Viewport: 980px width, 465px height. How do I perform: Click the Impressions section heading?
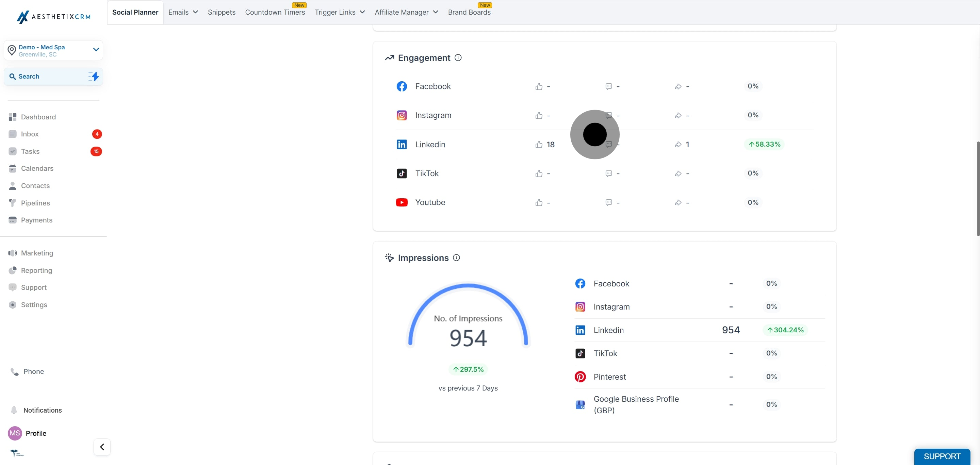point(423,258)
